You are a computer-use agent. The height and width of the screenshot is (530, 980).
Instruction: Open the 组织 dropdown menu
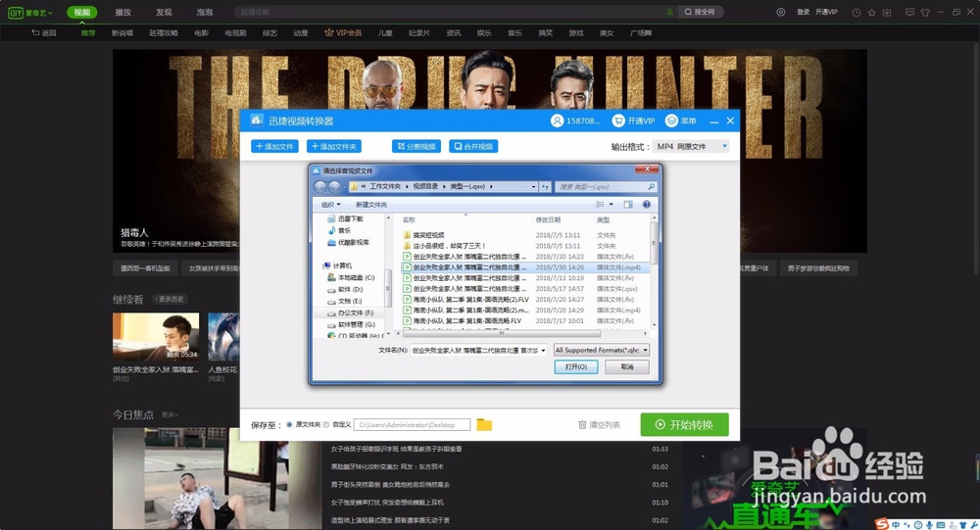(x=330, y=205)
